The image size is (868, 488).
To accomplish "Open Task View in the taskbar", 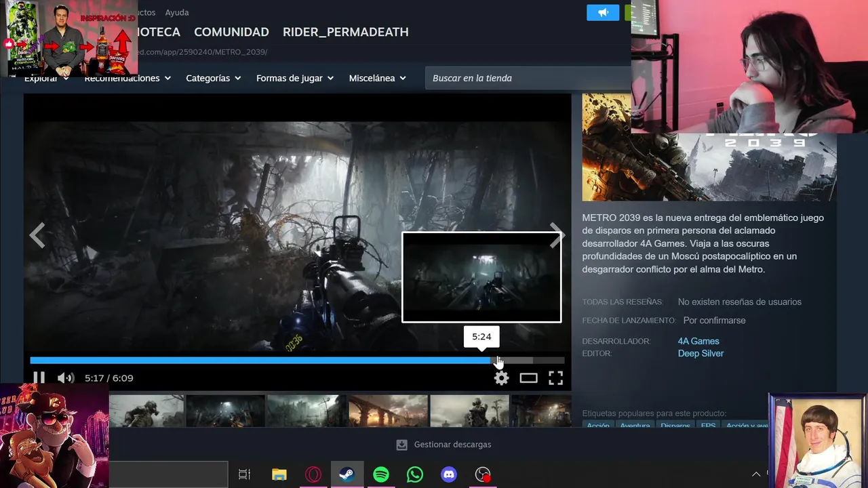I will 245,474.
